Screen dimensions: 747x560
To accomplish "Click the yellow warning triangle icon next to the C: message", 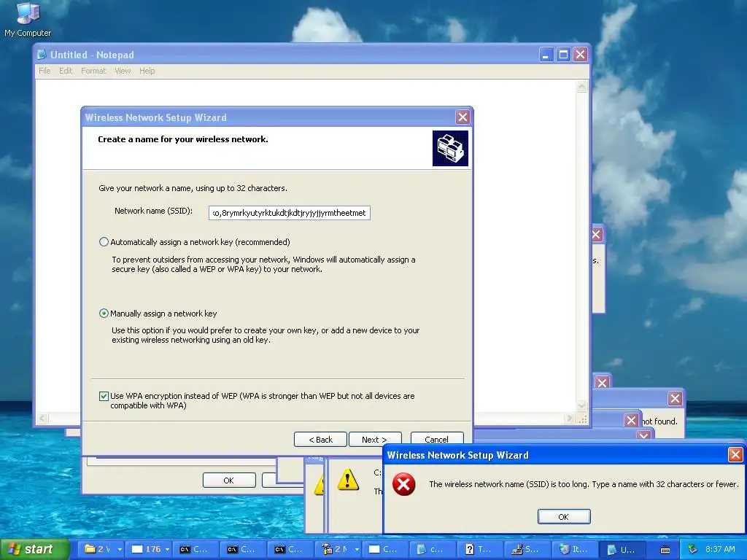I will point(348,480).
